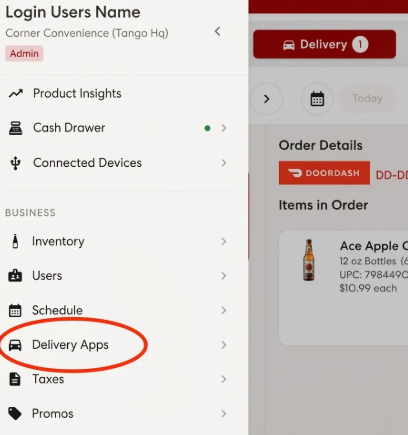Click the Order Details heading
This screenshot has height=435, width=408.
tap(321, 145)
